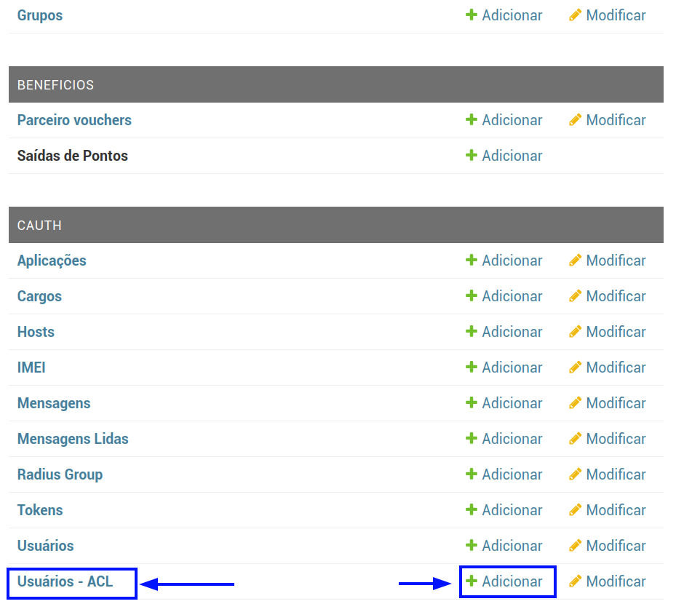The image size is (700, 604).
Task: Open the Grupos model link
Action: (40, 15)
